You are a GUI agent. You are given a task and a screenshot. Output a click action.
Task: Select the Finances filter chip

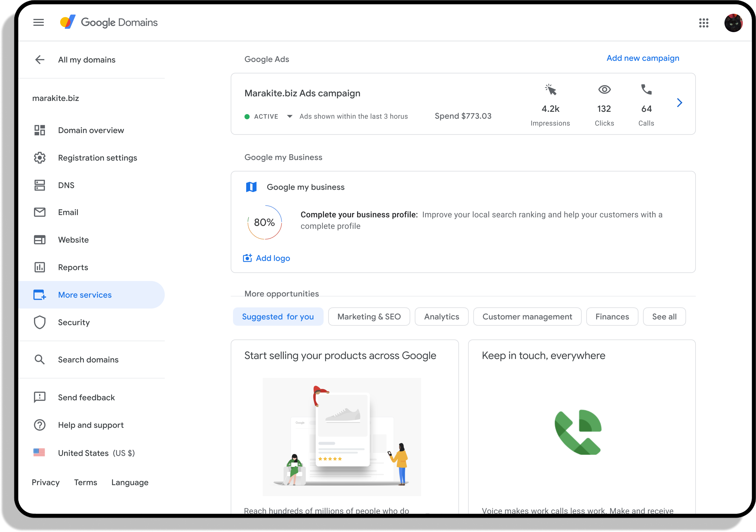[x=612, y=317]
